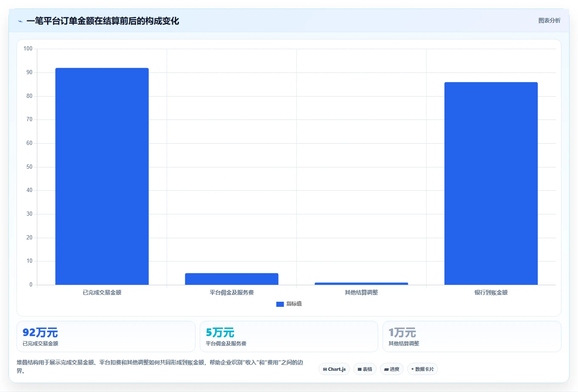The height and width of the screenshot is (392, 578).
Task: Click the 表格 tag chip
Action: pos(365,369)
